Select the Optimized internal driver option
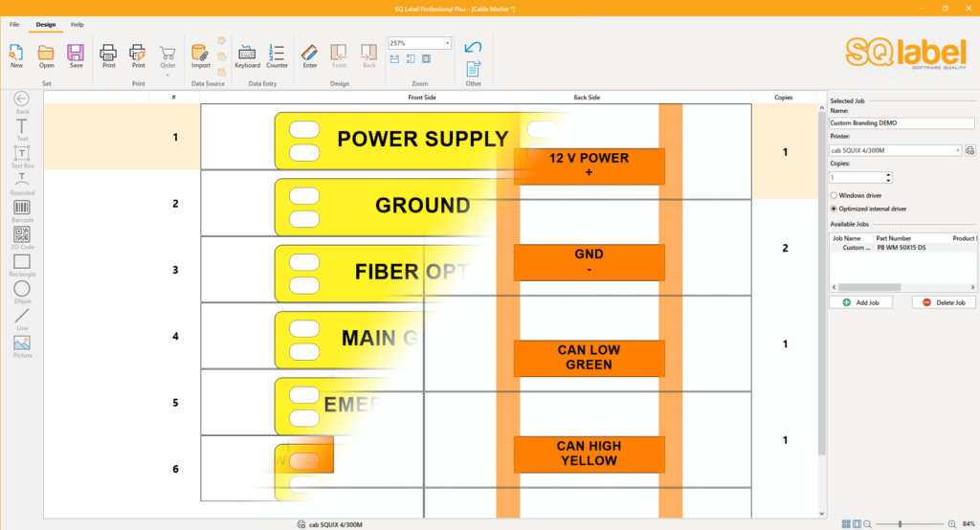Image resolution: width=980 pixels, height=530 pixels. pyautogui.click(x=834, y=208)
